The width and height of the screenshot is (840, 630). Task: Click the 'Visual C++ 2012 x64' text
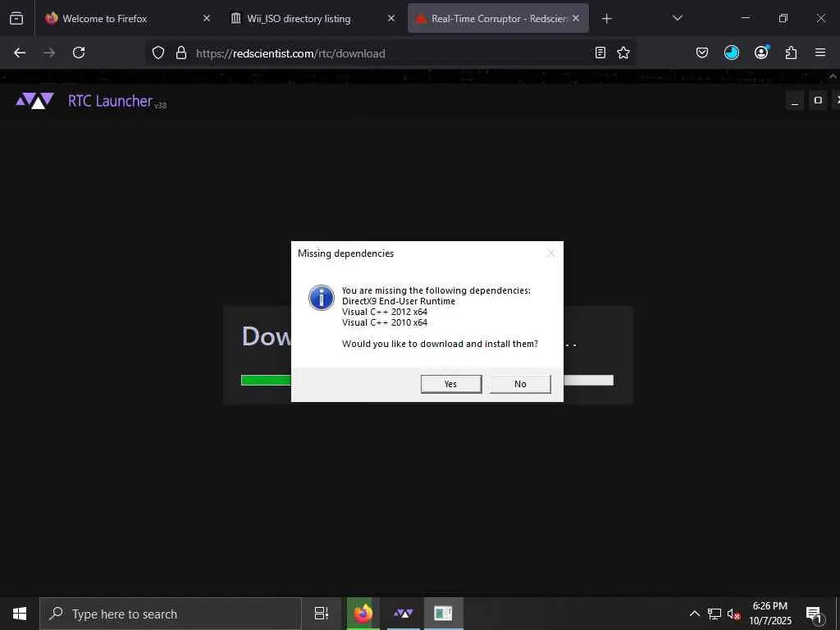(x=385, y=312)
